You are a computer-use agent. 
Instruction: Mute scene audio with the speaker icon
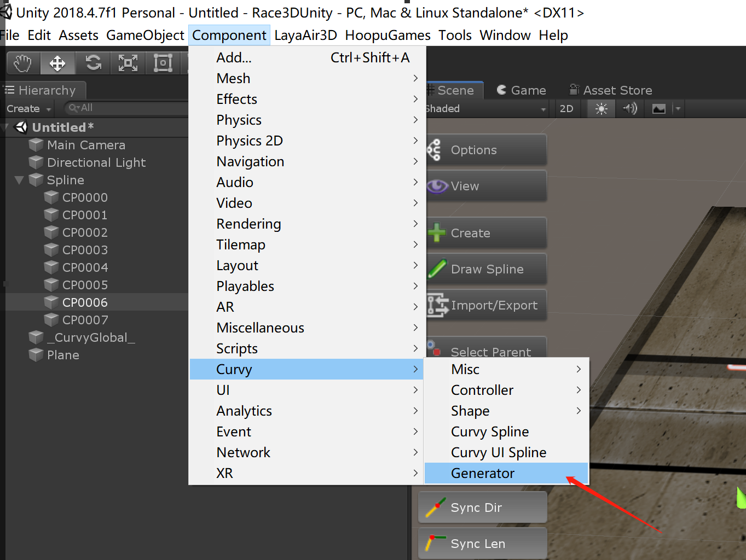tap(629, 108)
